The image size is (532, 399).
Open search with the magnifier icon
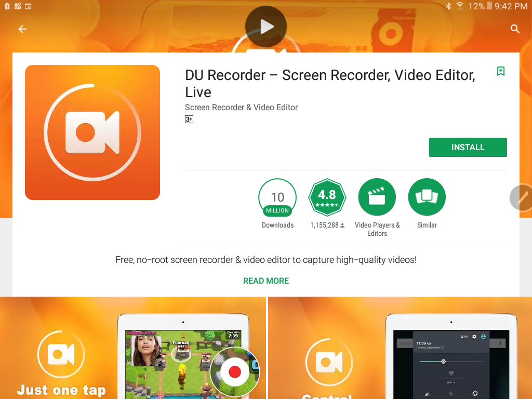[x=515, y=29]
